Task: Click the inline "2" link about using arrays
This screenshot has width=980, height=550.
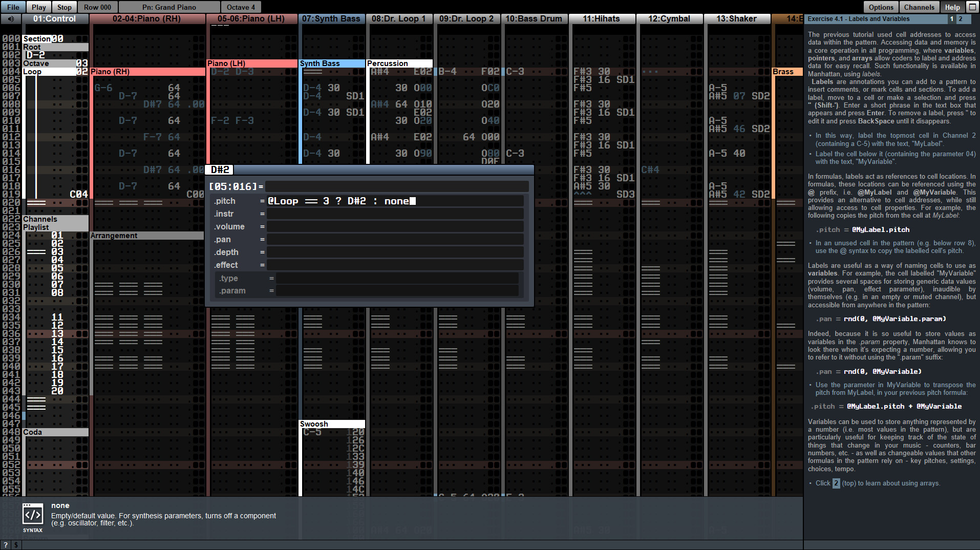Action: pyautogui.click(x=835, y=483)
